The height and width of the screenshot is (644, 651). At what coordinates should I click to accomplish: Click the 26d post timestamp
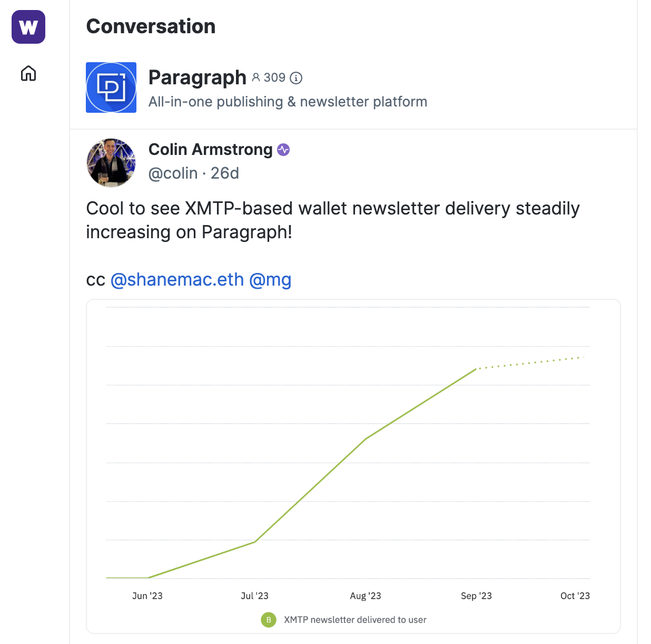(x=225, y=173)
